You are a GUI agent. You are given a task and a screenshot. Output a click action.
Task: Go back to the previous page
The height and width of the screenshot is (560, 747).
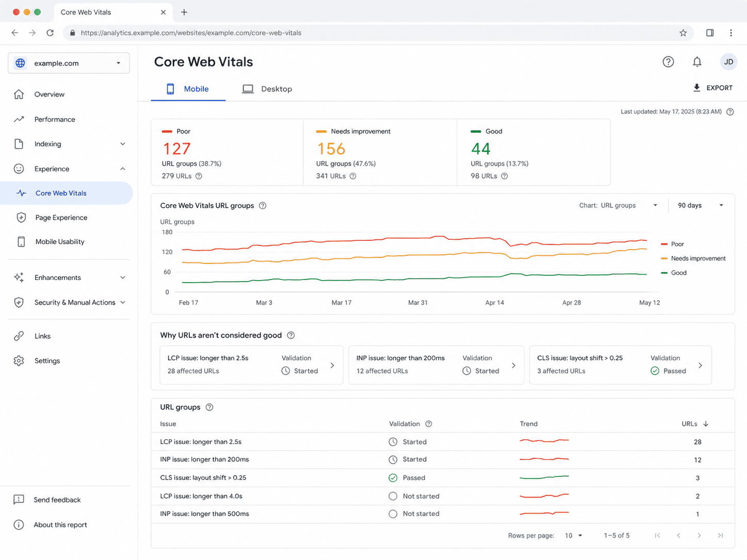(x=15, y=32)
